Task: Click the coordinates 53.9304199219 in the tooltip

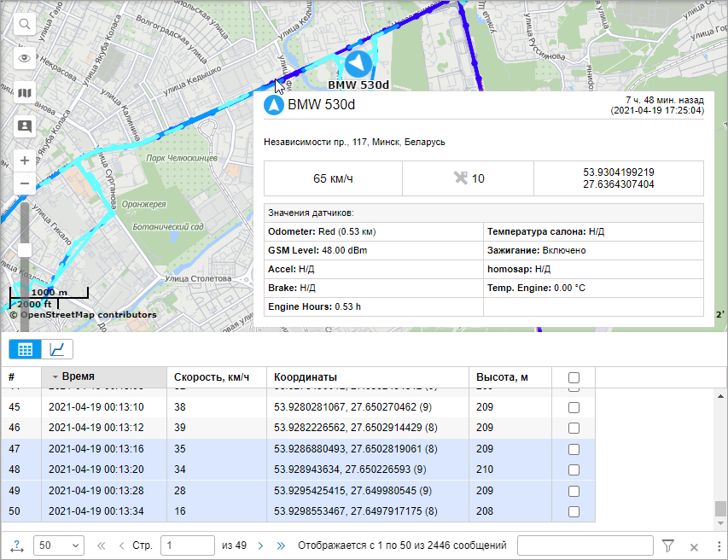Action: click(619, 172)
